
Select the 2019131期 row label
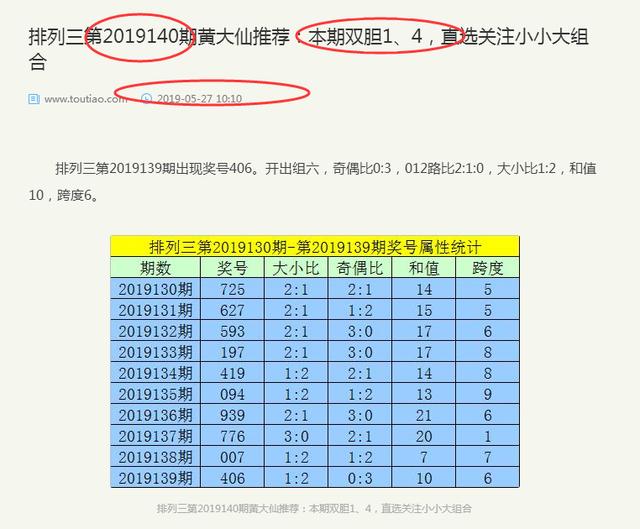tap(156, 310)
